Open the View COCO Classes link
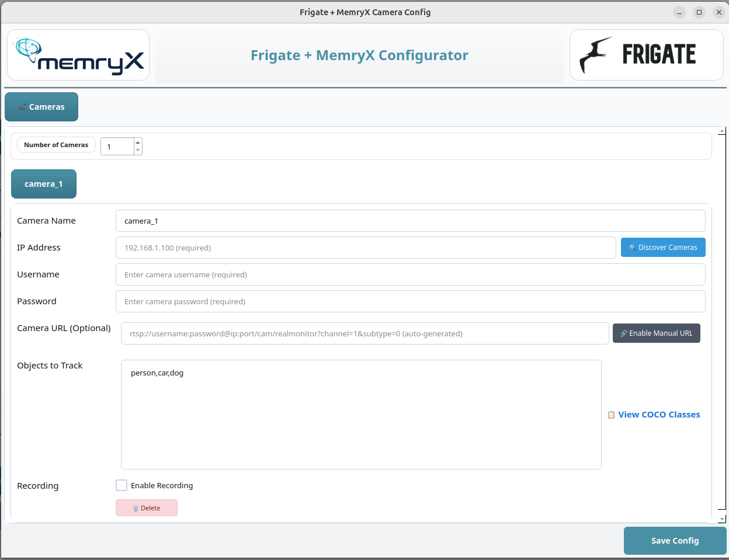This screenshot has width=729, height=560. coord(659,414)
